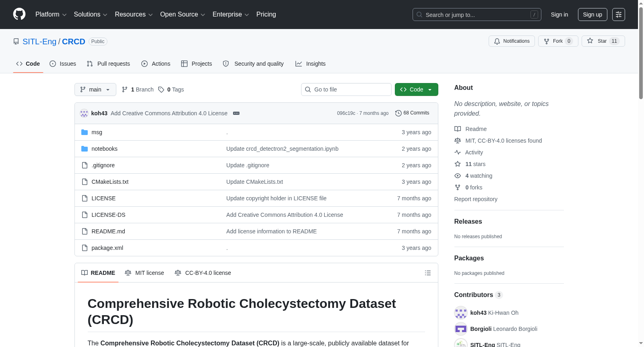Focus the Search or jump to field
644x347 pixels.
click(x=477, y=15)
